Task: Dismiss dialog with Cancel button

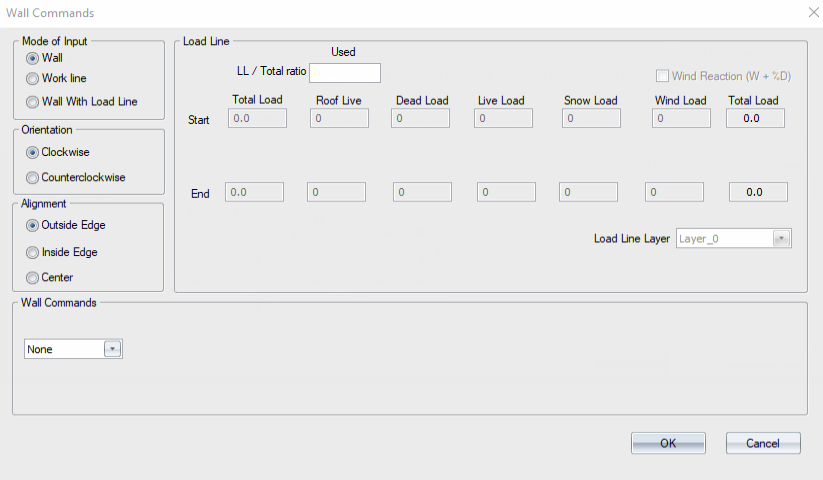Action: point(763,443)
